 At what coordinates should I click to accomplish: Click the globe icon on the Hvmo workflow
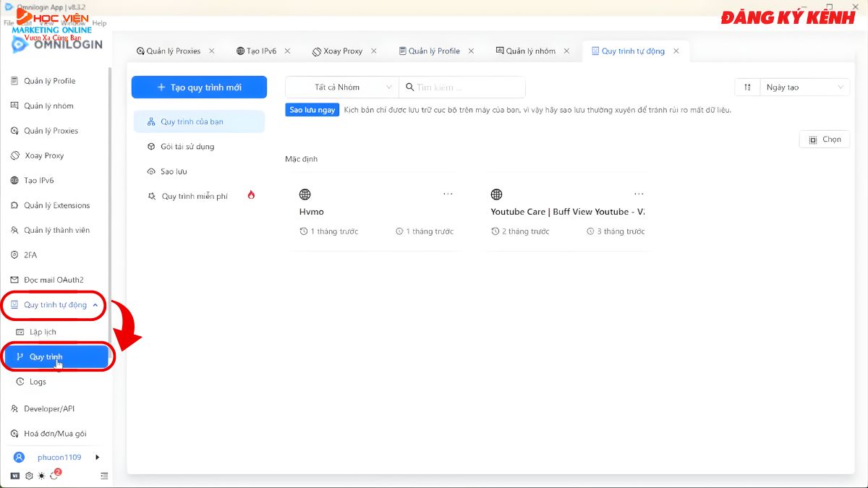305,194
